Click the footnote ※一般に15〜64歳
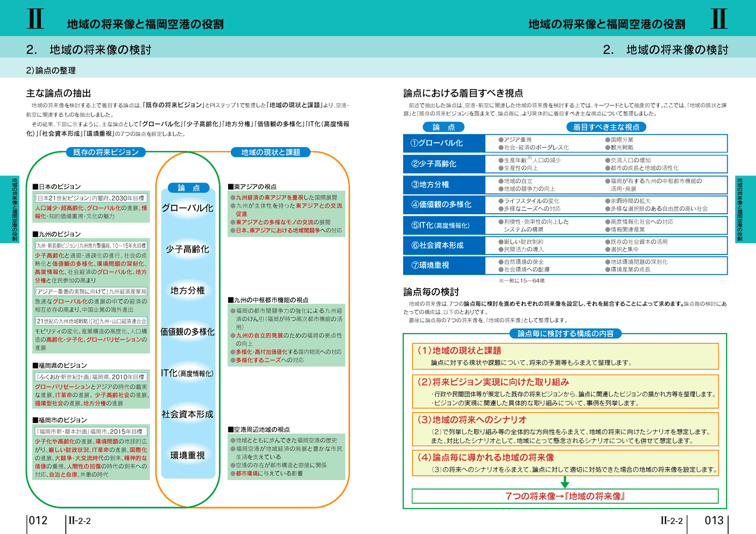The width and height of the screenshot is (756, 534). (521, 280)
